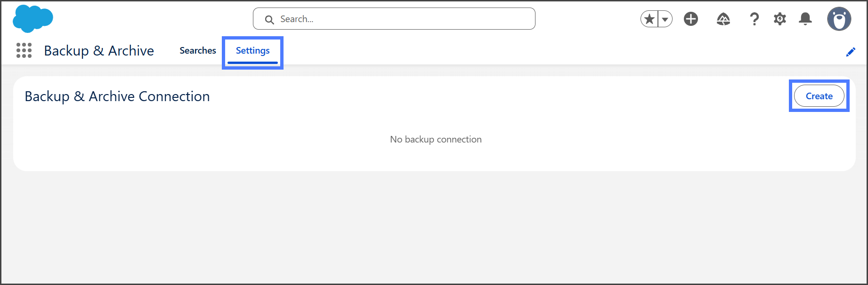Open global actions plus menu
Image resolution: width=868 pixels, height=285 pixels.
pyautogui.click(x=691, y=19)
